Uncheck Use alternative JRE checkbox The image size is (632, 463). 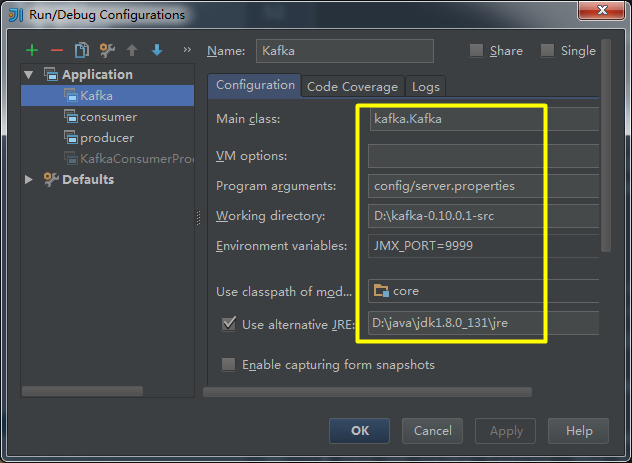point(229,324)
